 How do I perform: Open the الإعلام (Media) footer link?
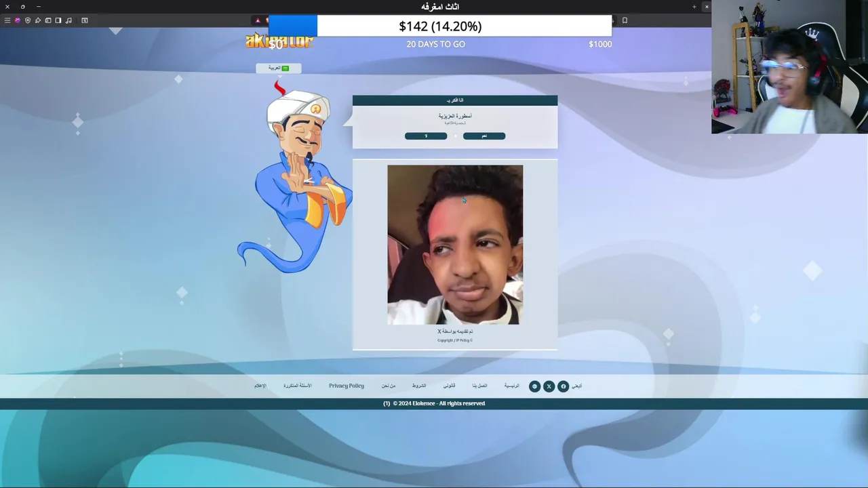pyautogui.click(x=260, y=386)
